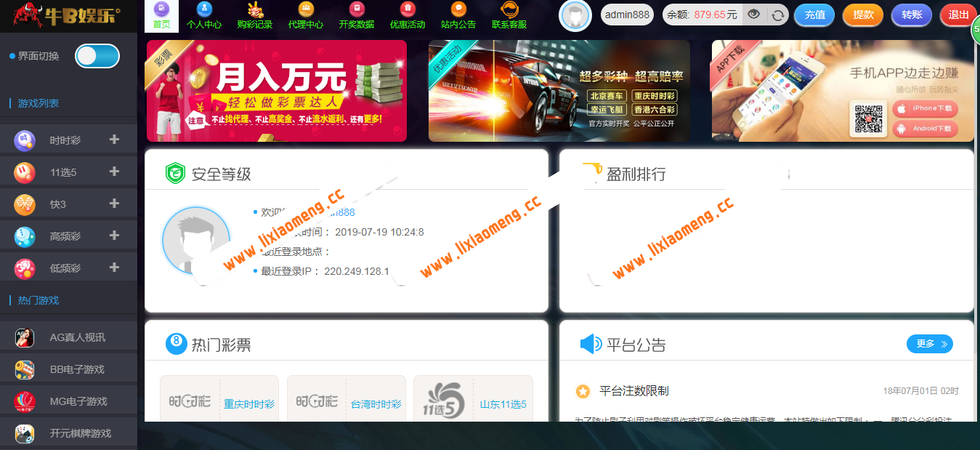
Task: Contact support via the 联系客服 icon
Action: 509,15
